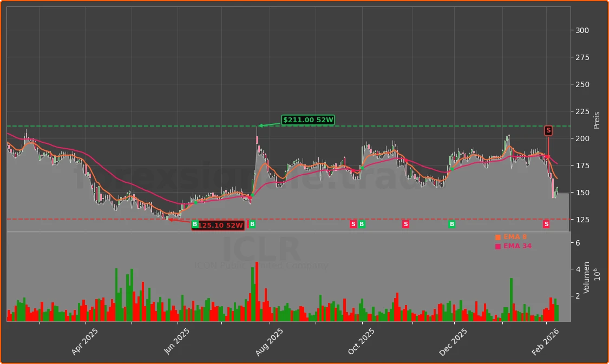The width and height of the screenshot is (609, 364).
Task: Click the orange EMA 8 color square
Action: [498, 237]
